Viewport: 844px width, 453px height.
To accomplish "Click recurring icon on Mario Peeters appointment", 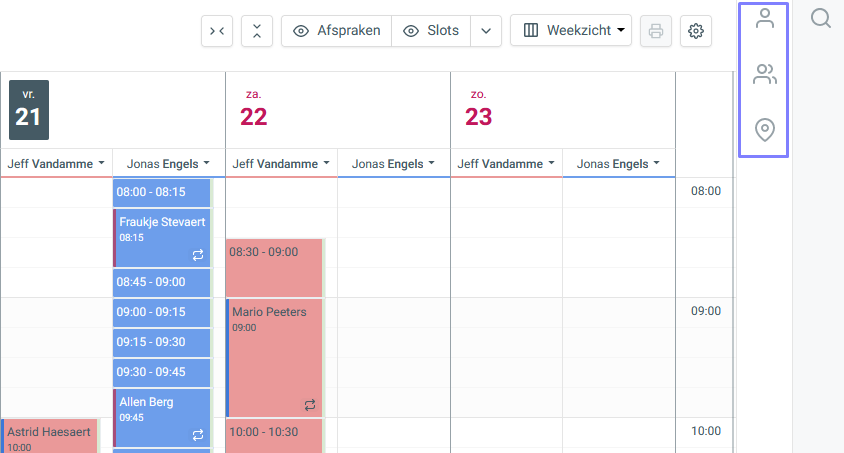I will click(310, 405).
